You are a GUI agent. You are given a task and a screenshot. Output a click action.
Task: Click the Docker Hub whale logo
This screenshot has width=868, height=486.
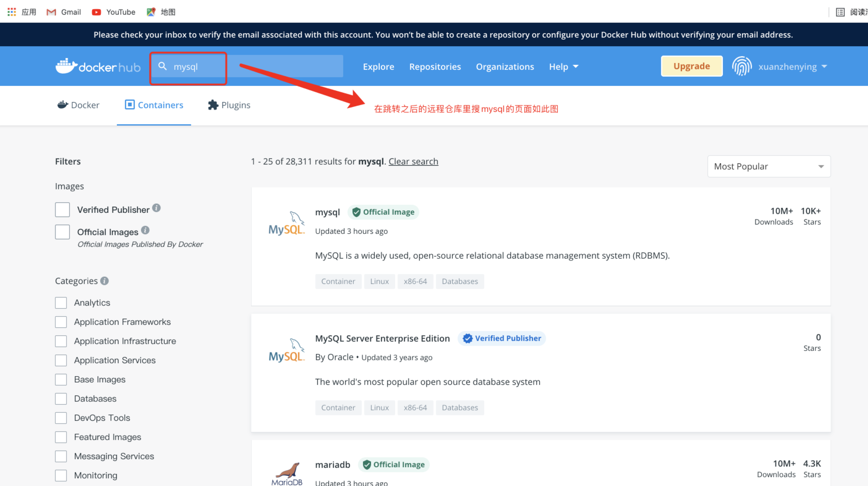point(98,67)
